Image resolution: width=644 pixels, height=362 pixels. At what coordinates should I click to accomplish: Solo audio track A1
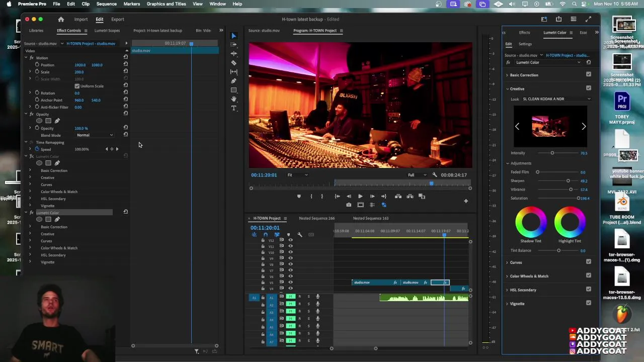pyautogui.click(x=308, y=297)
